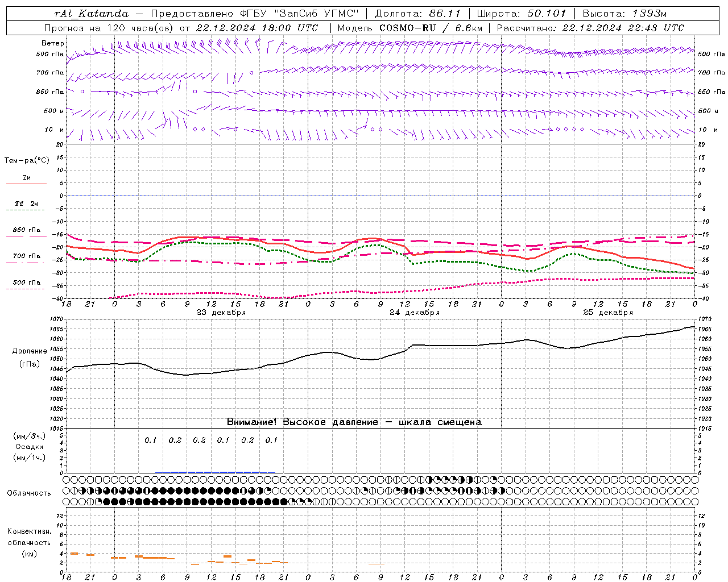Viewport: 728px width, 582px height.
Task: Click the Долгота: 86.11 field
Action: tap(417, 14)
